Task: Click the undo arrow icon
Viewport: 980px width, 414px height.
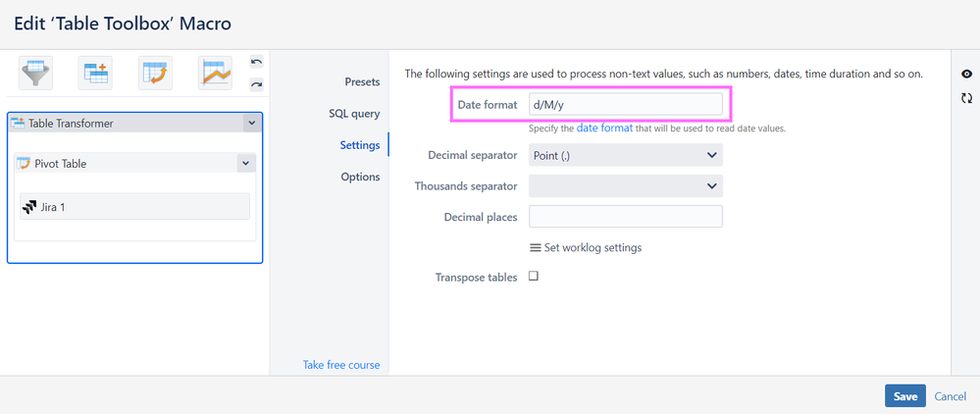Action: tap(256, 61)
